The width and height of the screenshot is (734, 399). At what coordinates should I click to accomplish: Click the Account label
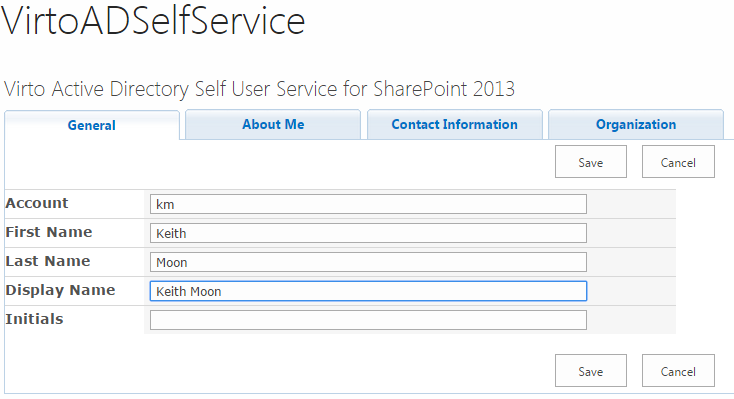37,203
